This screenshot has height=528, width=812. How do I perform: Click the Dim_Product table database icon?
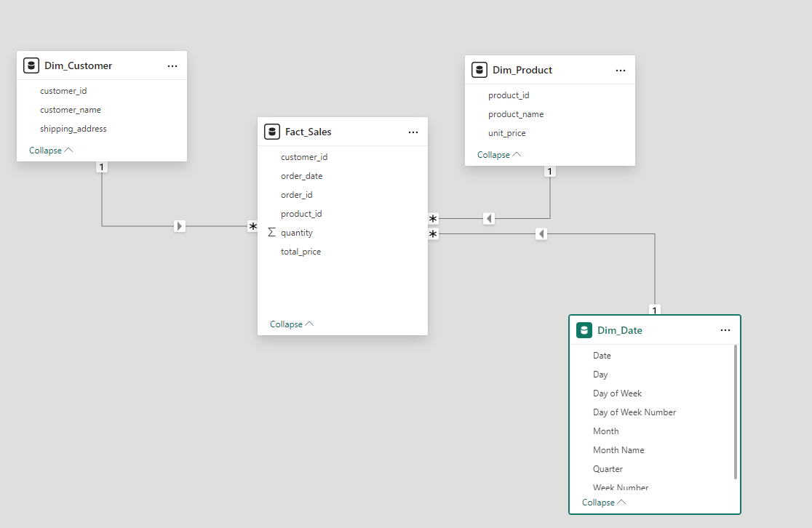click(479, 70)
